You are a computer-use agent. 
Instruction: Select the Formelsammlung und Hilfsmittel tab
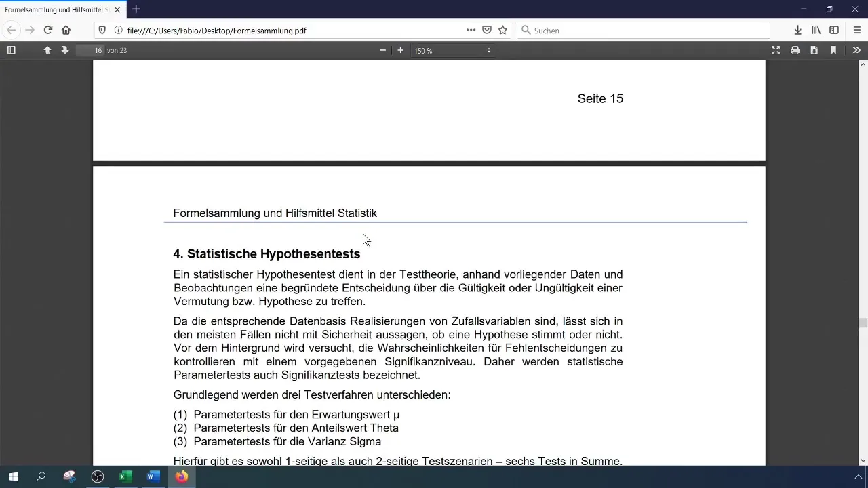tap(57, 9)
